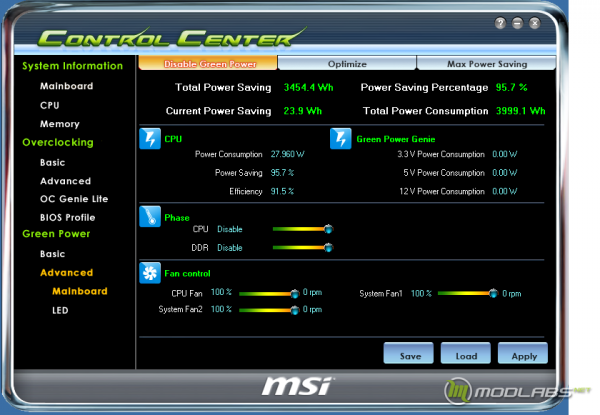The image size is (600, 415).
Task: Close the Control Center window
Action: [535, 23]
